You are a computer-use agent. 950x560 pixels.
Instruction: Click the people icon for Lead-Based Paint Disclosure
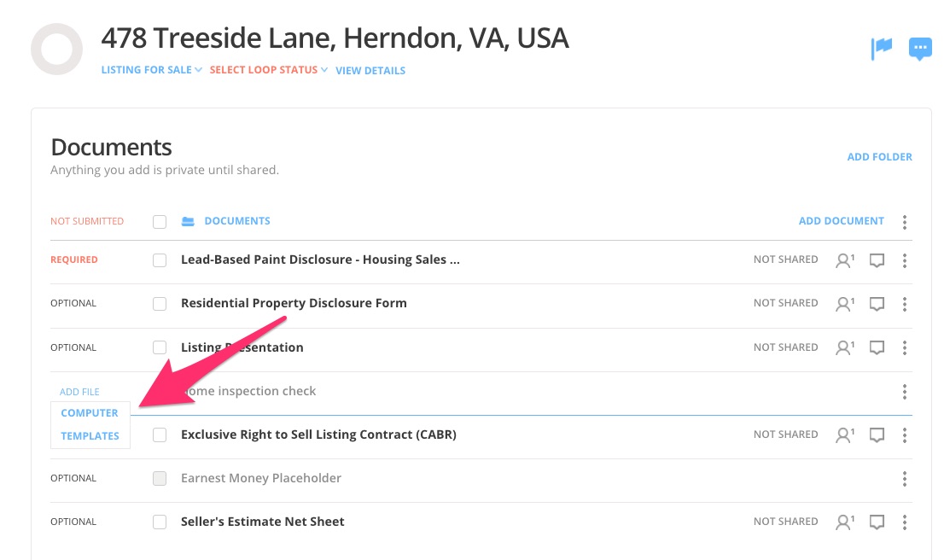[x=844, y=260]
